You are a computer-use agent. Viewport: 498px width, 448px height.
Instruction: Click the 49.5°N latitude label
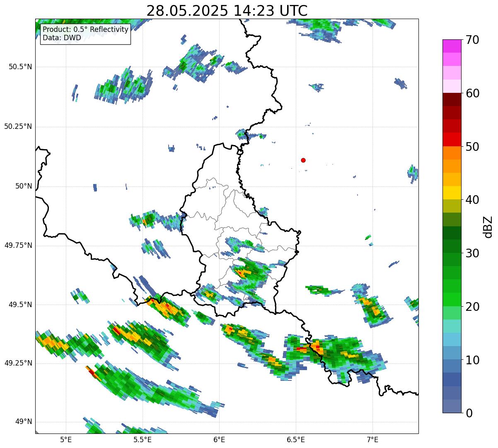coord(21,305)
